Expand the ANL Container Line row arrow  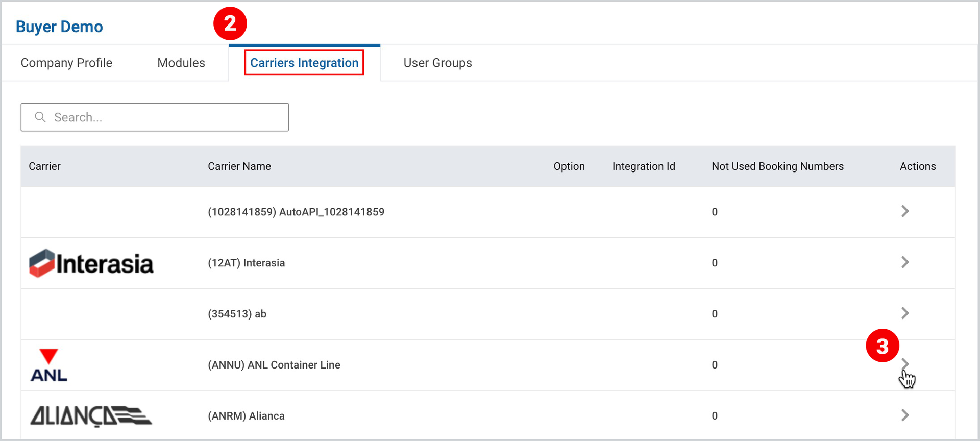[905, 364]
